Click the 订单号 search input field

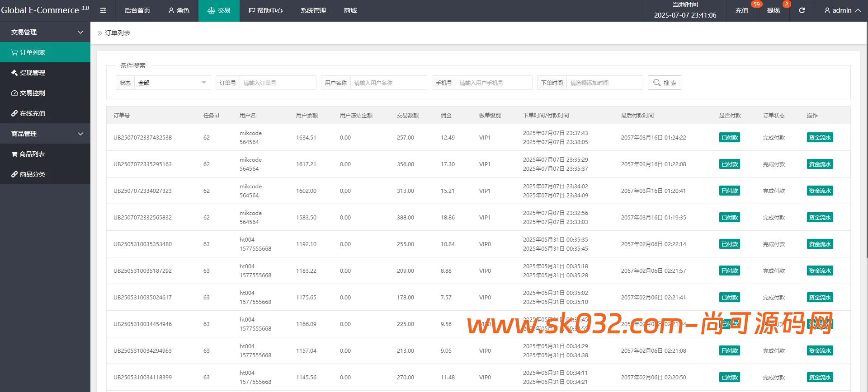[x=277, y=83]
